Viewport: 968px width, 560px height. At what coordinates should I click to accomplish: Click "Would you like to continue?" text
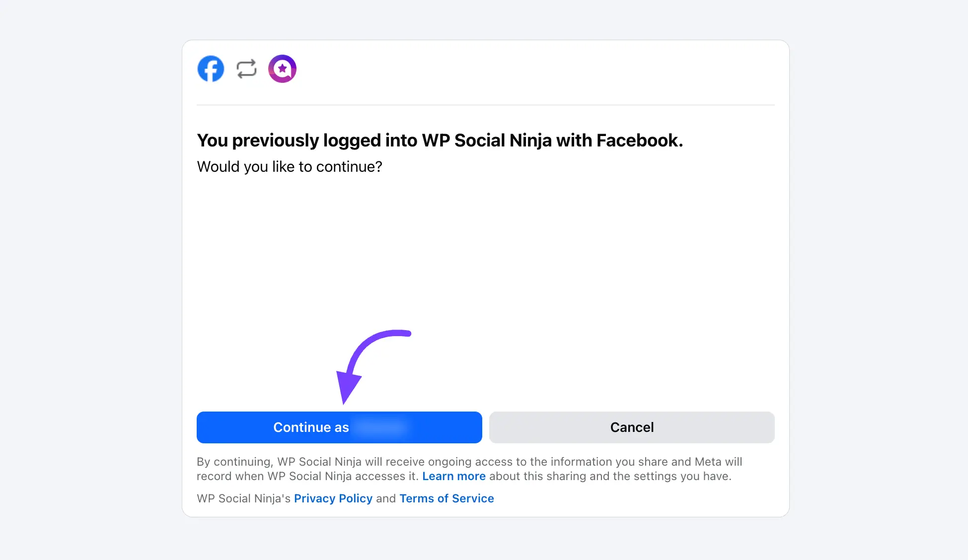[290, 166]
